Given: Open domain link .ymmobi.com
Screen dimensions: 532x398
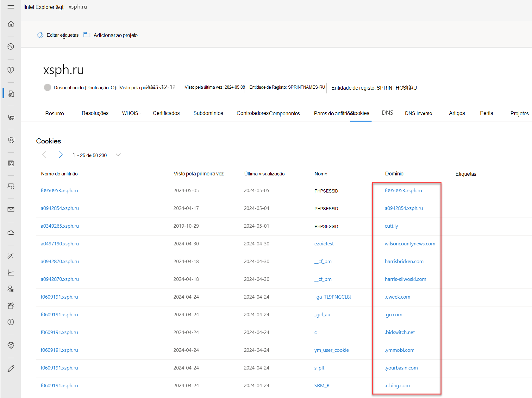Looking at the screenshot, I should point(400,350).
